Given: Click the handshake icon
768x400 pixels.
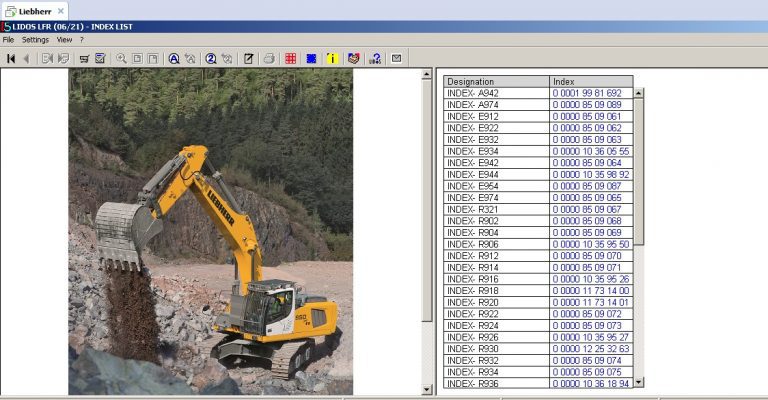Looking at the screenshot, I should point(354,59).
